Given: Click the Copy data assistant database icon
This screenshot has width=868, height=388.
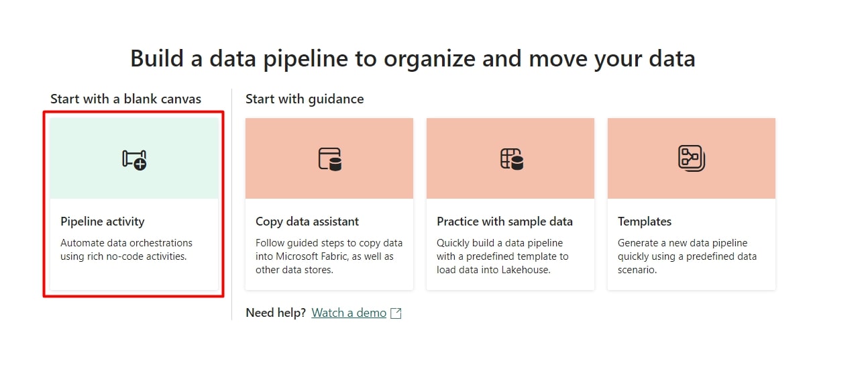Looking at the screenshot, I should 329,159.
